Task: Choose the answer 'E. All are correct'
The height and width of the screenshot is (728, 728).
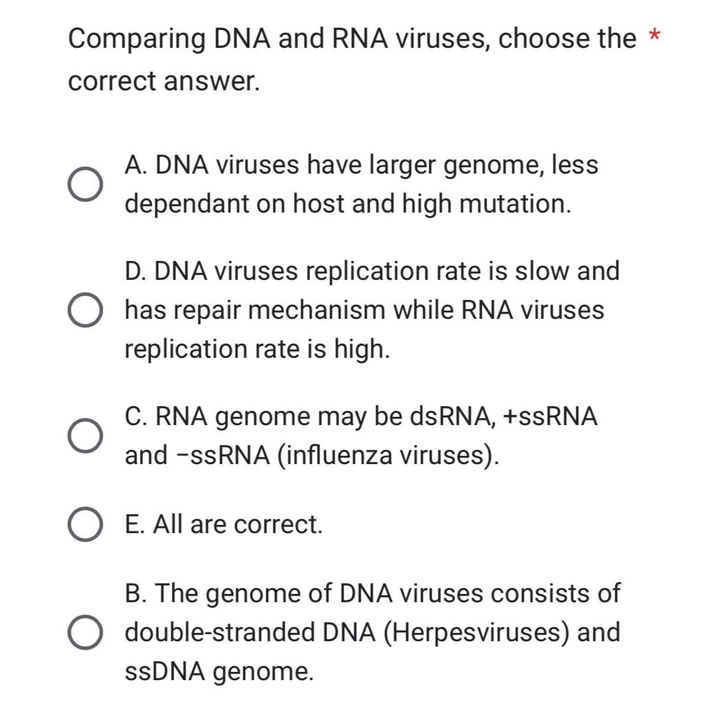Action: point(223,524)
